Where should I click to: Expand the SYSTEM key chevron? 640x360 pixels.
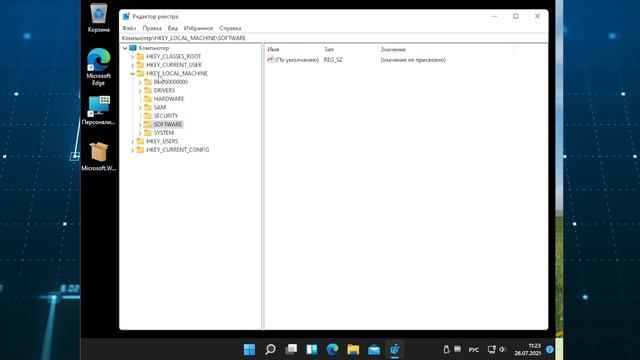click(140, 133)
